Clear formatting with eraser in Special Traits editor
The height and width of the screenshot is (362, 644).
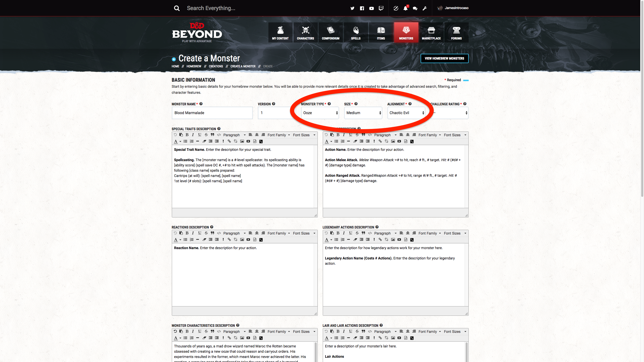tap(204, 141)
